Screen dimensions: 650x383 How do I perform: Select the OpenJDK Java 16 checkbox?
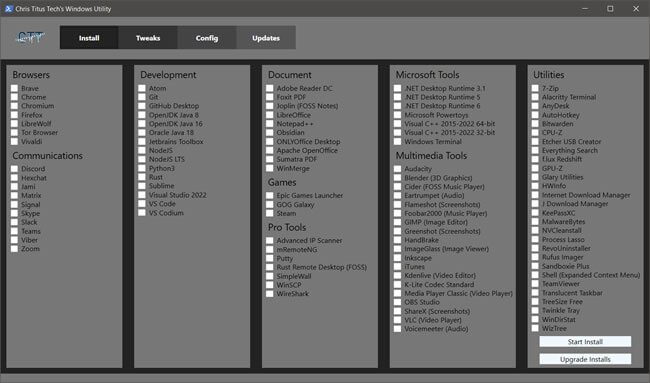tap(142, 124)
